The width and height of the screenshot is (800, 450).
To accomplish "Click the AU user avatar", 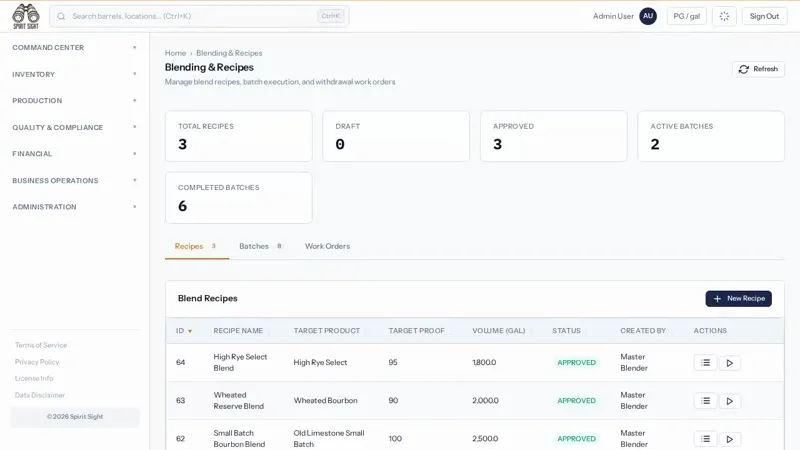I will click(648, 16).
